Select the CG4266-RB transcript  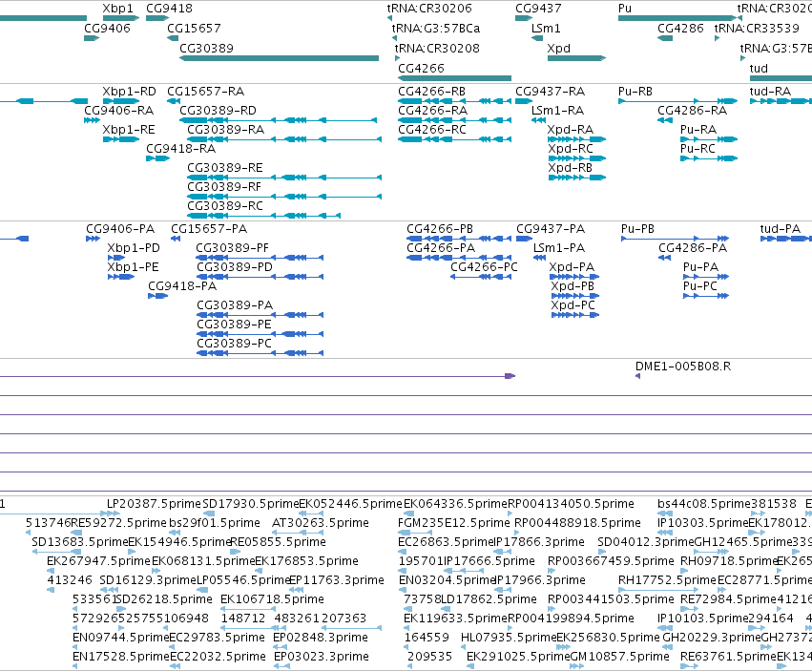click(455, 101)
